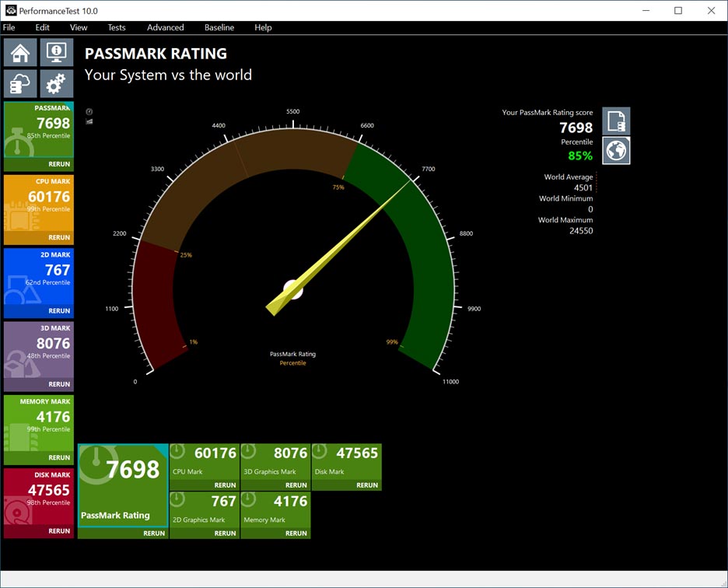Image resolution: width=728 pixels, height=588 pixels.
Task: Rerun Memory Mark from sidebar tile
Action: click(59, 457)
